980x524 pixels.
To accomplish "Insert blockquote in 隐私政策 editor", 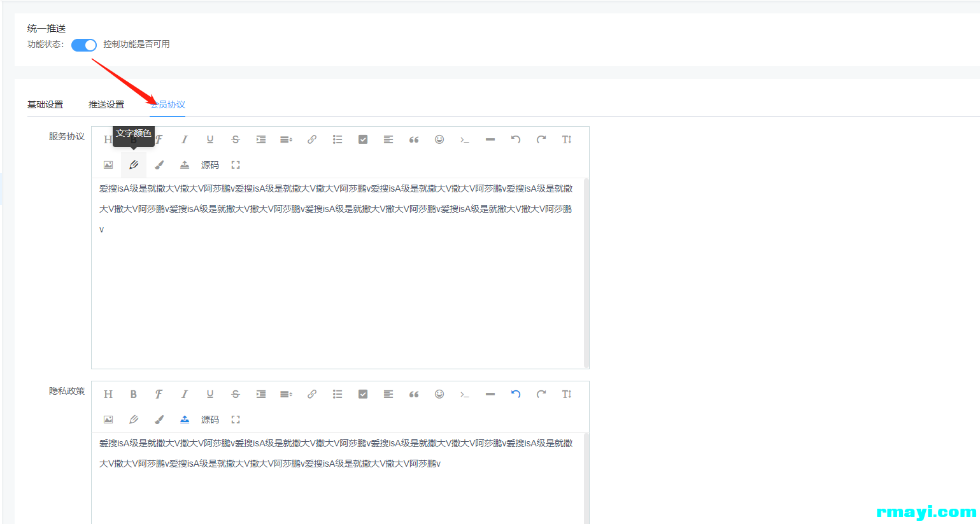I will click(x=414, y=394).
